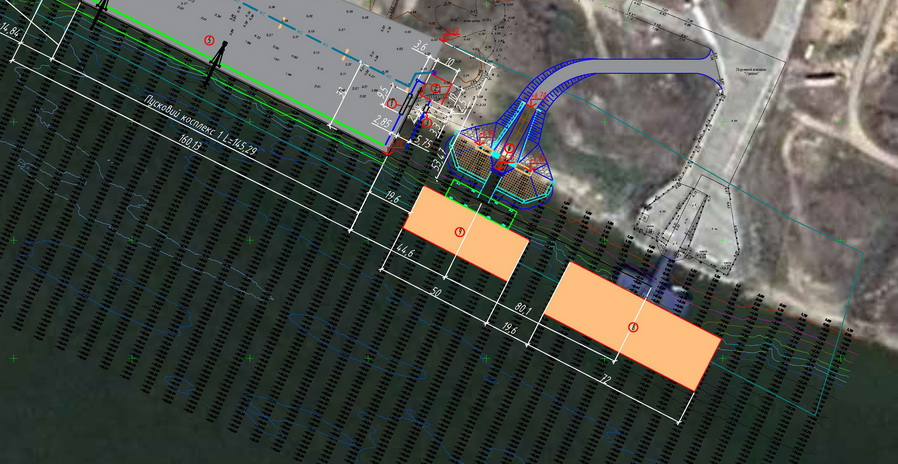Screen dimensions: 898x464
Task: Select the small orange rectangle
Action: [x=466, y=233]
